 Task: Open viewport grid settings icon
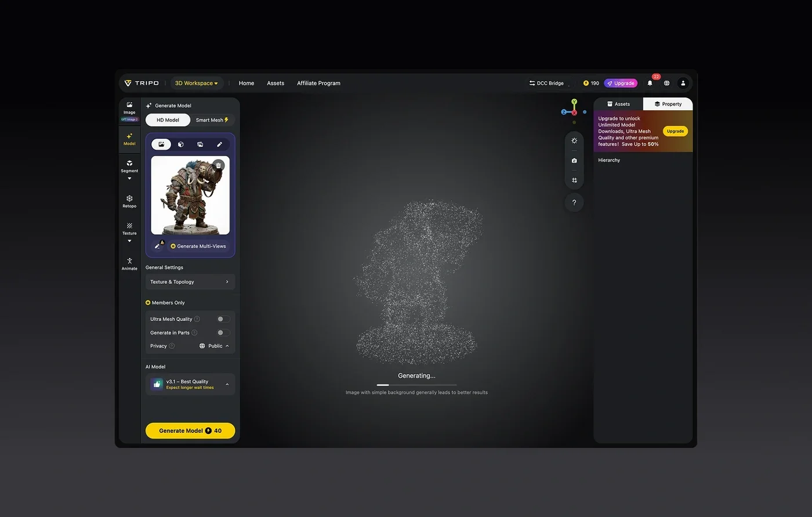tap(574, 180)
